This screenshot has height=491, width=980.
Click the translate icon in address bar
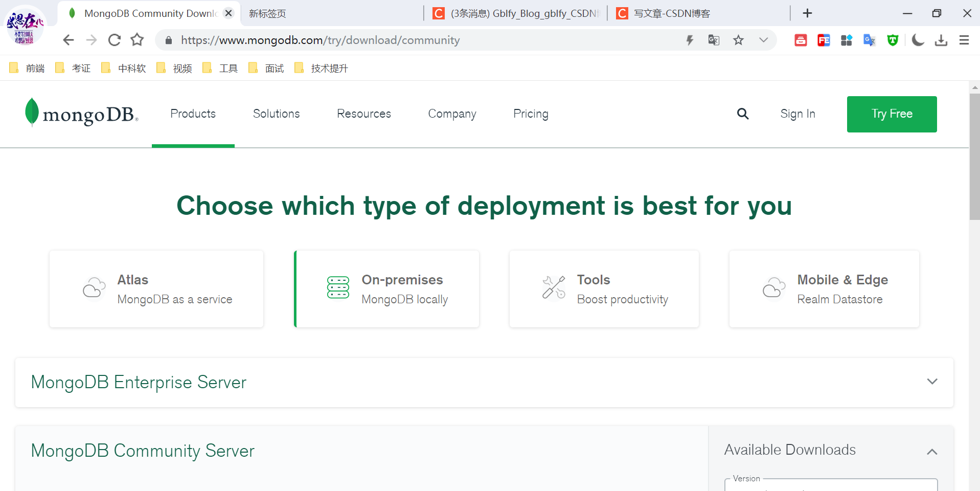(x=714, y=40)
